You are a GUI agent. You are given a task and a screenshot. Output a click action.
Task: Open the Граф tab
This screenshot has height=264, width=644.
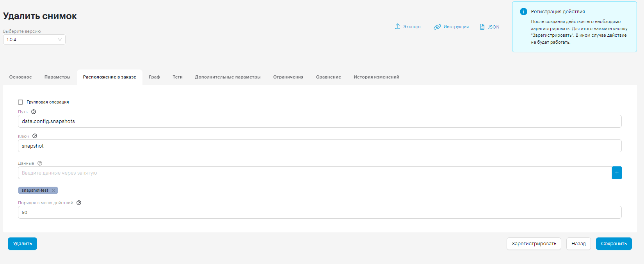154,77
